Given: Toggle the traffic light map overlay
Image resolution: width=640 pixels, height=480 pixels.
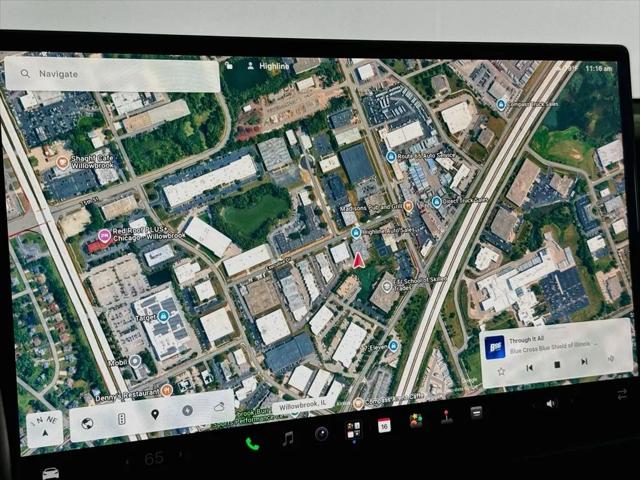Looking at the screenshot, I should click(121, 419).
